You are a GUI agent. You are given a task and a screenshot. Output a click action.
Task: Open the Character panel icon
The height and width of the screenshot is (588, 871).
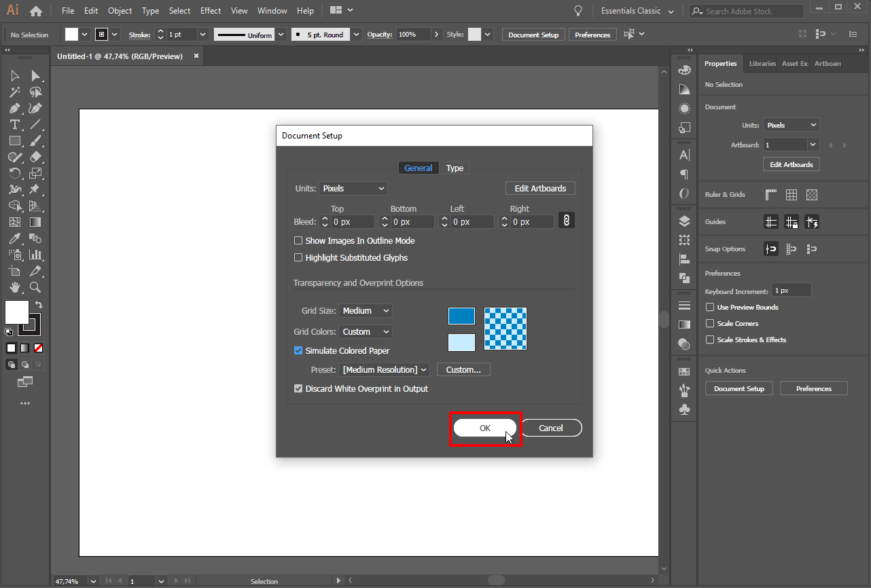[x=684, y=154]
